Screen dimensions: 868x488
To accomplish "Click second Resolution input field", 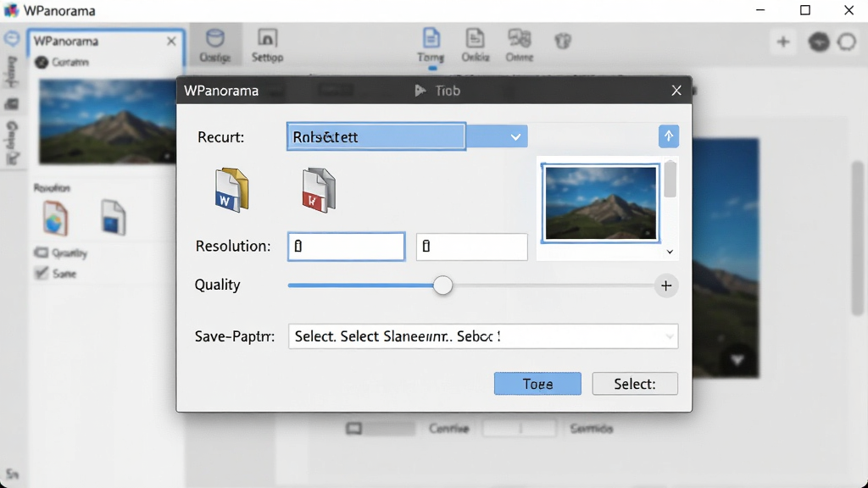I will (471, 247).
